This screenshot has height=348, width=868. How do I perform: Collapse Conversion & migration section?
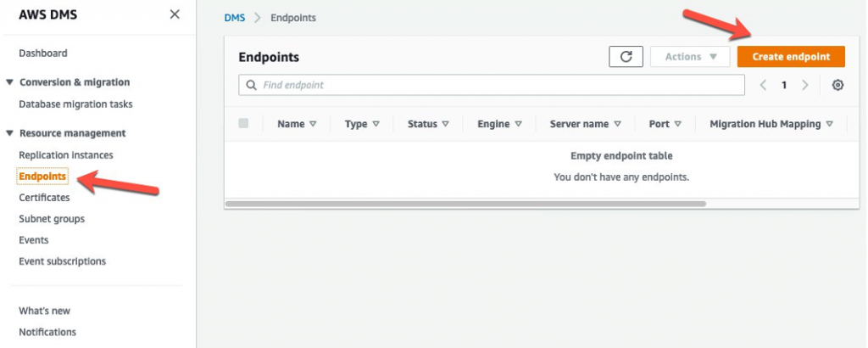[9, 82]
